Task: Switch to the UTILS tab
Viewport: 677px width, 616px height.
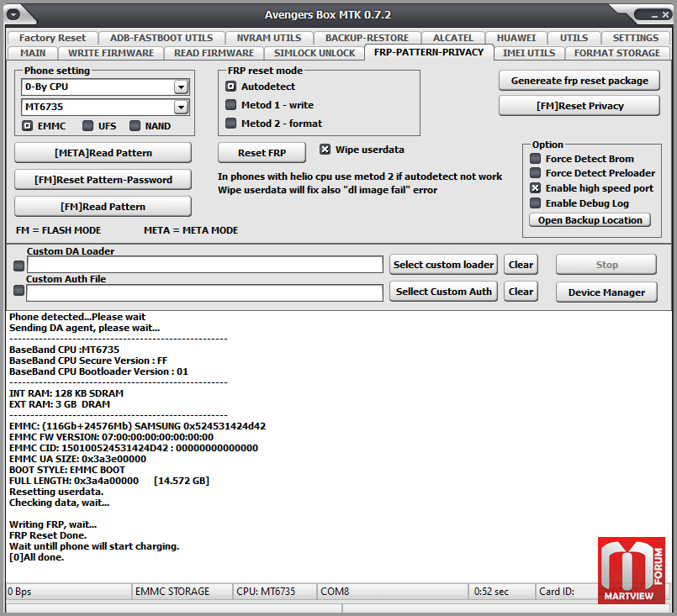Action: pyautogui.click(x=574, y=38)
